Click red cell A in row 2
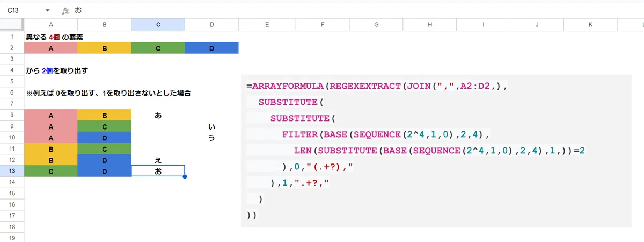Image resolution: width=644 pixels, height=242 pixels. pyautogui.click(x=51, y=48)
